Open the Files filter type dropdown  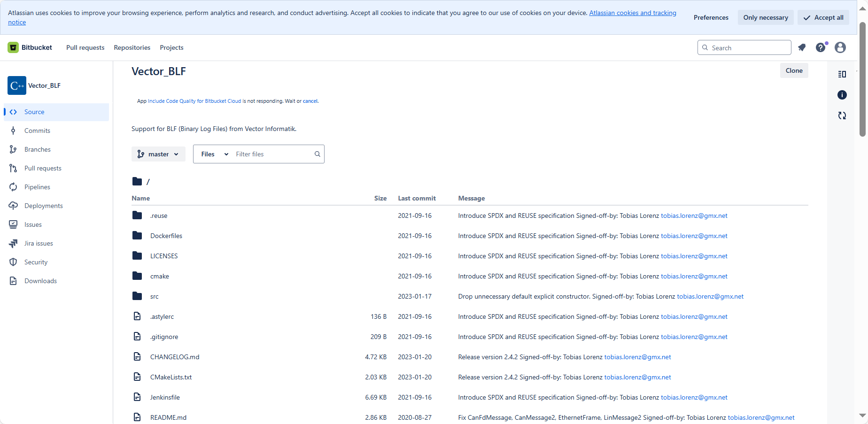click(215, 154)
